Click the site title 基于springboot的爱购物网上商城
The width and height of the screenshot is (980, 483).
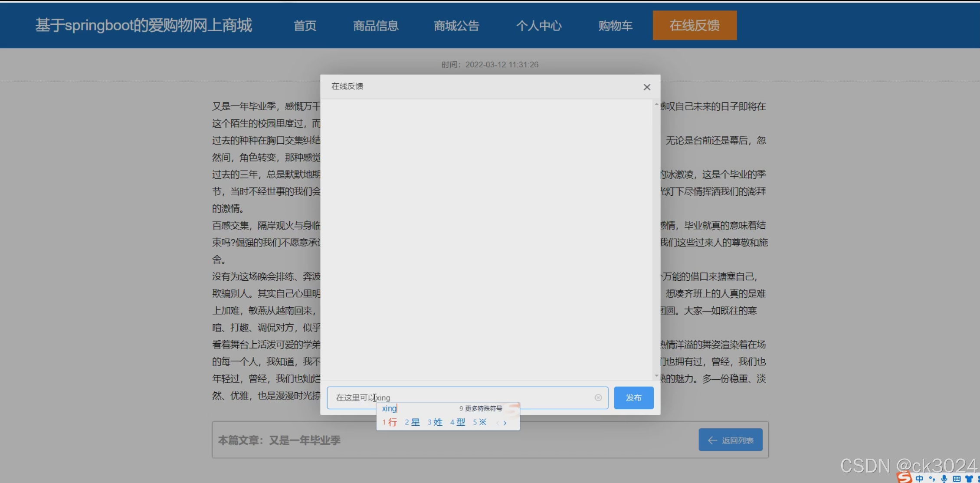pyautogui.click(x=144, y=26)
